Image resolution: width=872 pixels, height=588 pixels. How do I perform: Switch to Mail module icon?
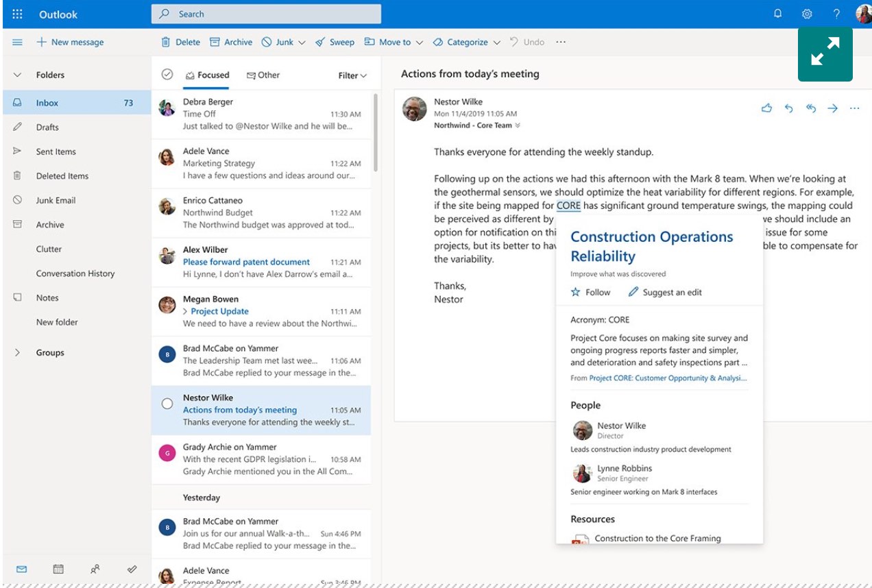pos(22,569)
